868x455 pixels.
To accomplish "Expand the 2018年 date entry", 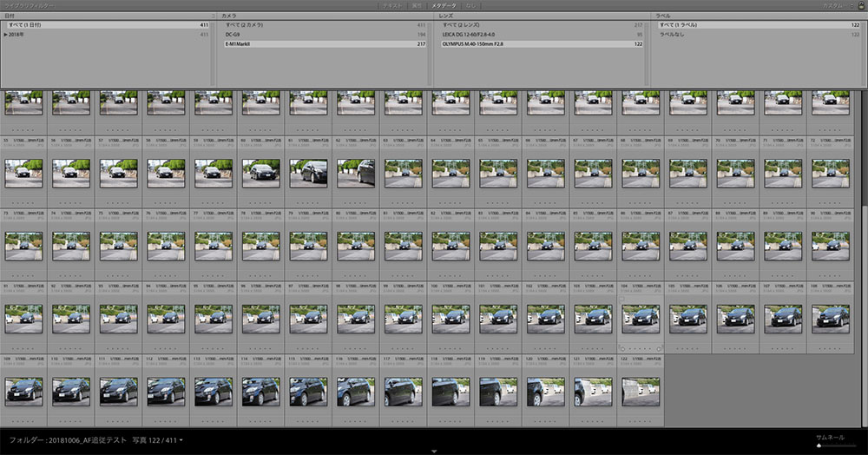I will [7, 35].
